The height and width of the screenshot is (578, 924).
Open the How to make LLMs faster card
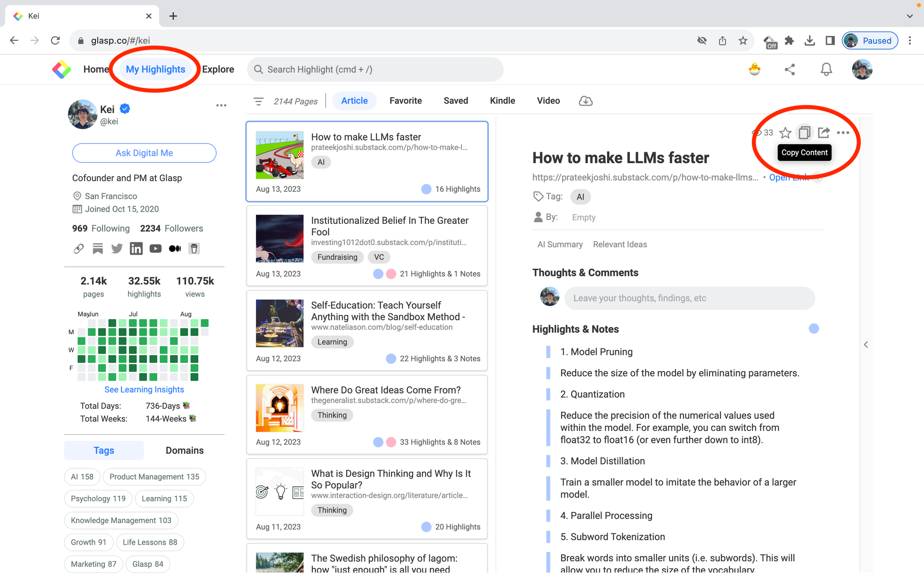[367, 161]
